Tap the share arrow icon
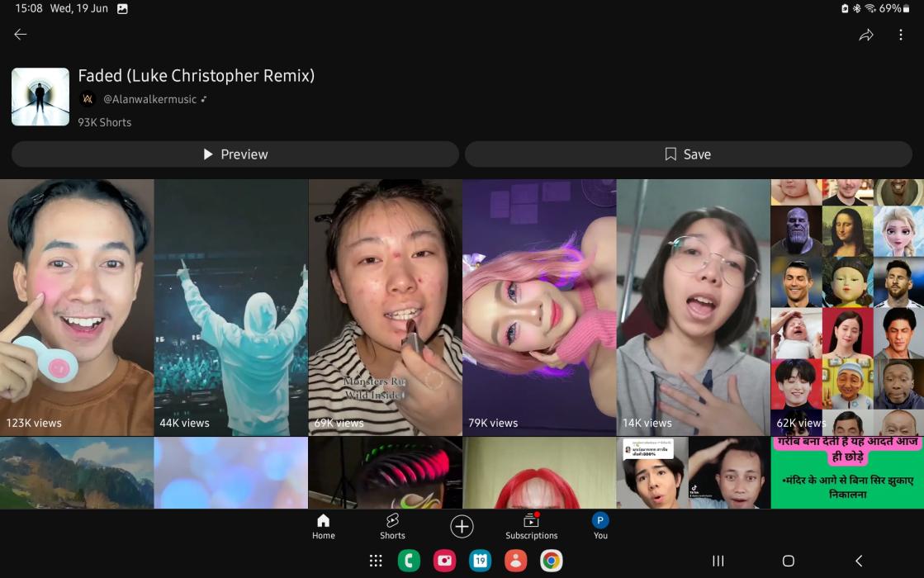This screenshot has height=578, width=924. point(865,35)
